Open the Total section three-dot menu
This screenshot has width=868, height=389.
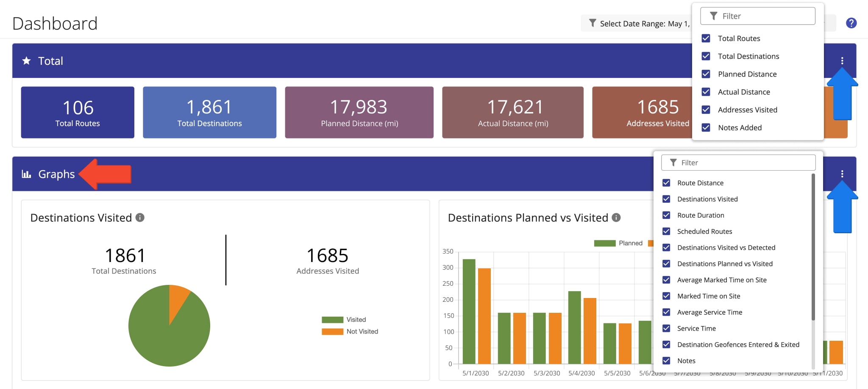(x=842, y=61)
